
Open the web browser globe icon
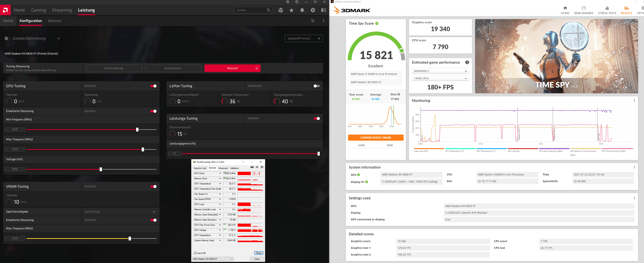point(281,10)
